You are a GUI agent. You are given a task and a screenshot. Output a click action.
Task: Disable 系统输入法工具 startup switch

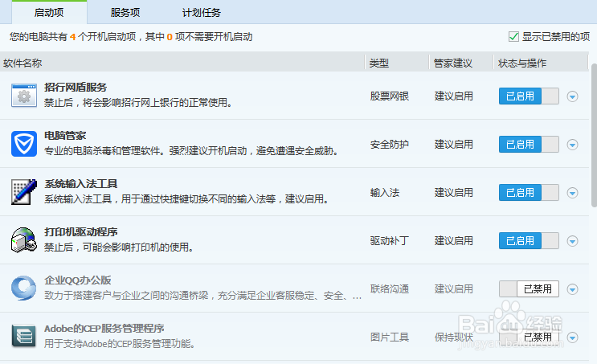tap(529, 192)
